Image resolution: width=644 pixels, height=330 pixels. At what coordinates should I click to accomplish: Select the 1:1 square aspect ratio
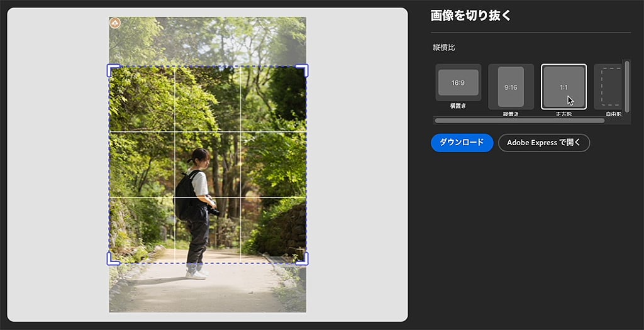coord(563,87)
